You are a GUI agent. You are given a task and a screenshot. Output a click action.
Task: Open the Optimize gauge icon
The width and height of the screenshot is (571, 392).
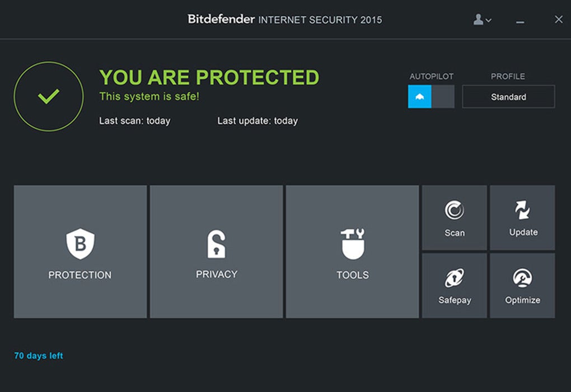pos(522,278)
